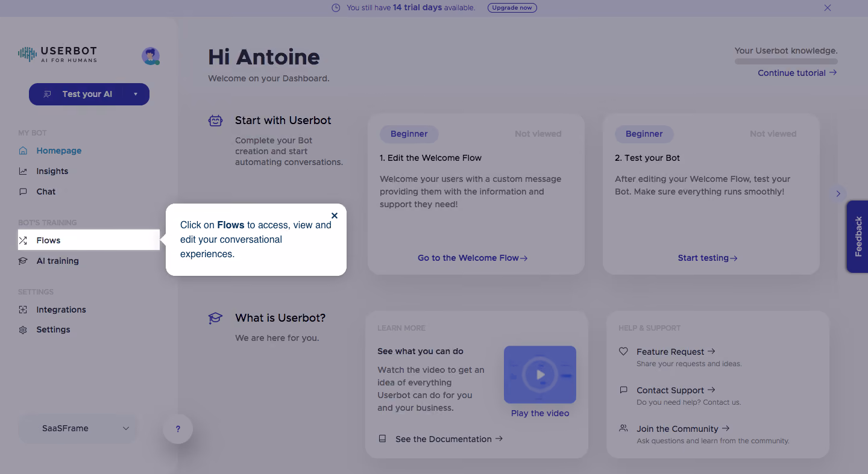Click the Insights chart icon
868x474 pixels.
click(23, 171)
